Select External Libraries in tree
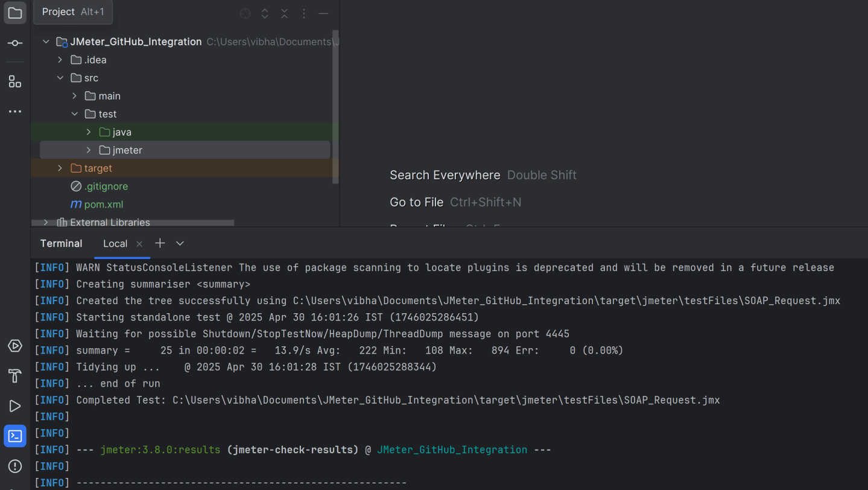The width and height of the screenshot is (868, 490). pos(110,222)
